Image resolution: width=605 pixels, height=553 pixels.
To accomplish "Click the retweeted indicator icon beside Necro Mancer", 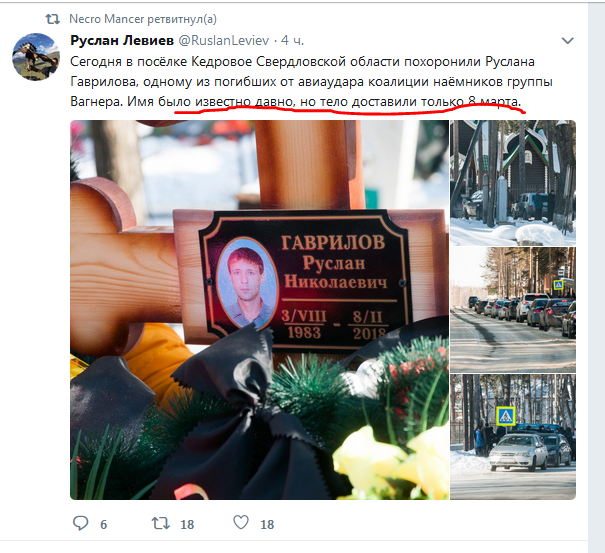I will (52, 19).
